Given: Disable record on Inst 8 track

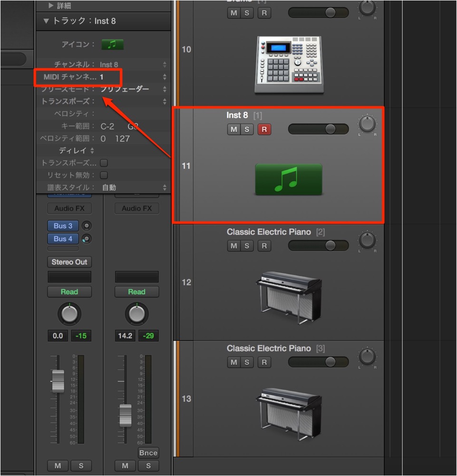Looking at the screenshot, I should pyautogui.click(x=264, y=129).
